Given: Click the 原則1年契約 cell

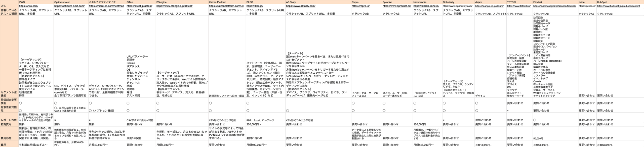Looking at the screenshot, I should tap(141, 133).
